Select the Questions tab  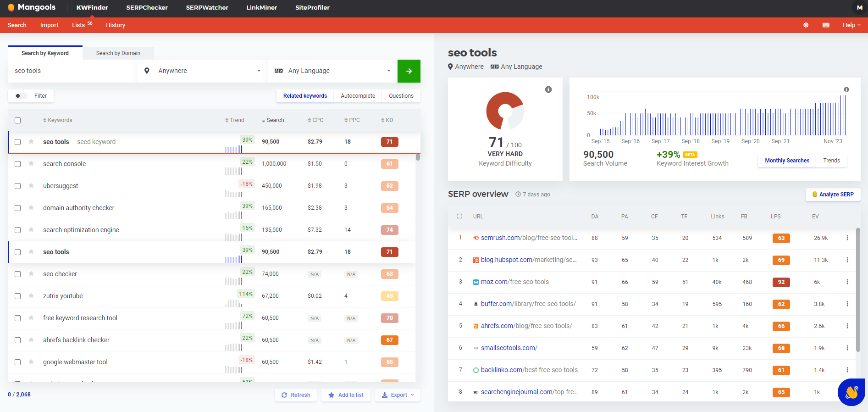coord(401,96)
